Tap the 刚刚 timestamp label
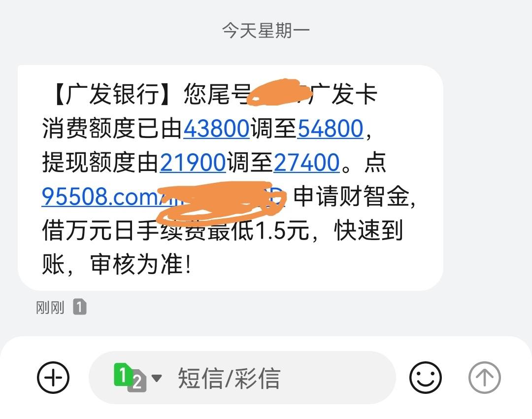This screenshot has height=419, width=532. (x=50, y=308)
